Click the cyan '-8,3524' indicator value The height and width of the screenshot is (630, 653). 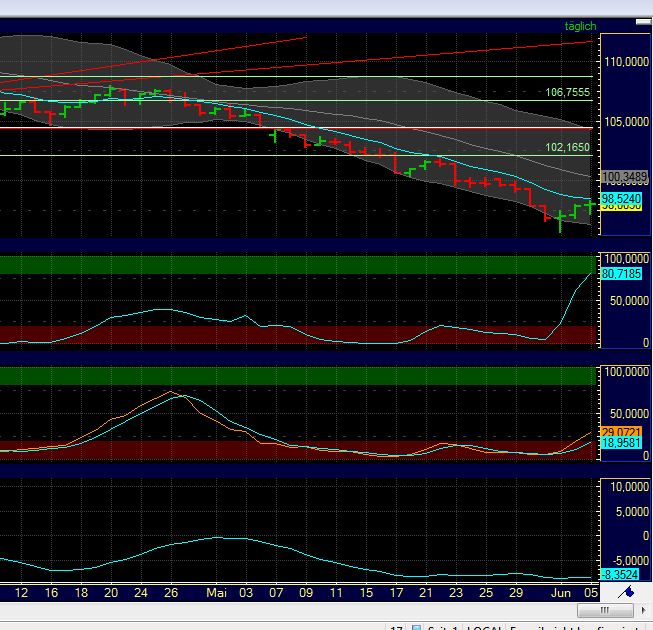pos(620,575)
